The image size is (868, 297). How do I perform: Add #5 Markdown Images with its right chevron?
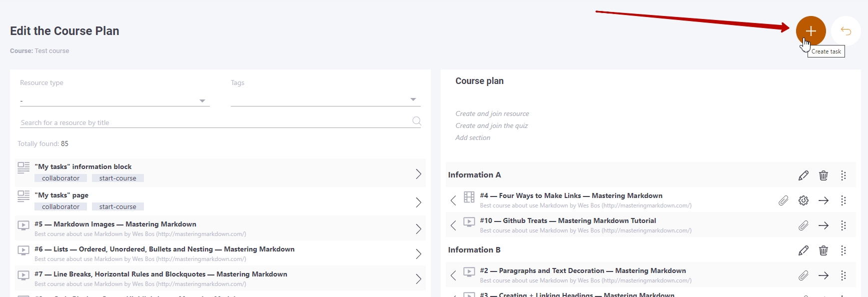tap(418, 228)
